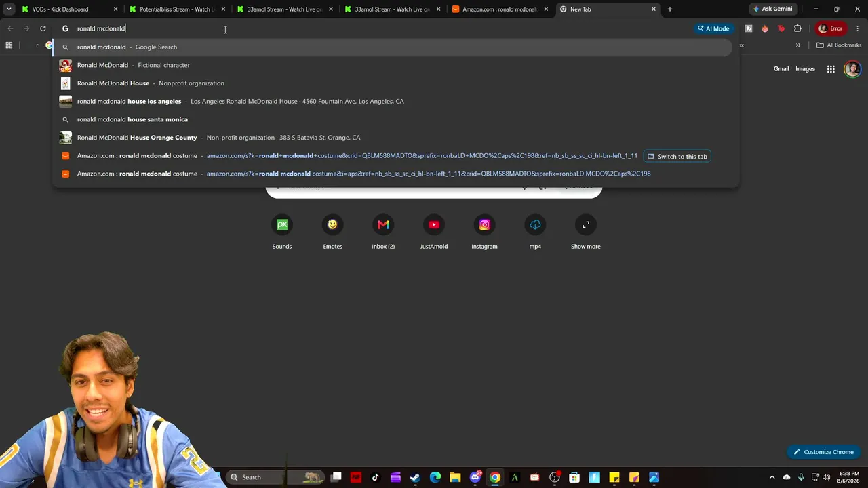Screen dimensions: 868x488
Task: Open the All Bookmarks folder
Action: (839, 45)
